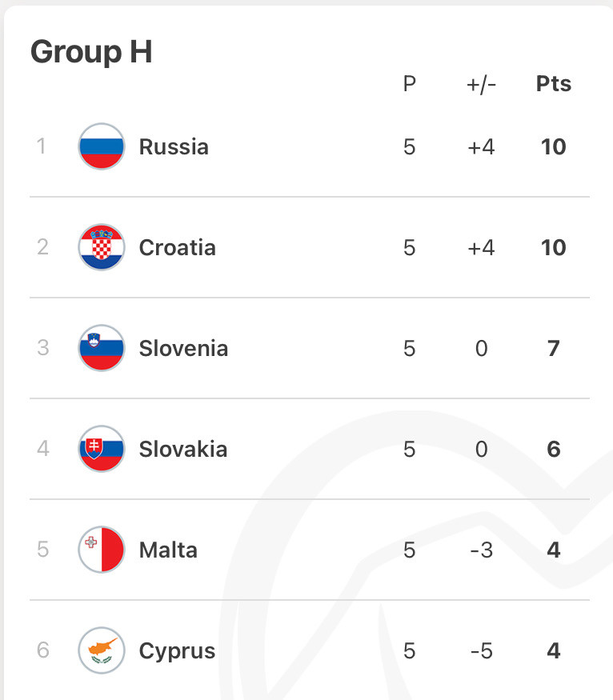The width and height of the screenshot is (613, 700).
Task: Select Cyprus's -5 goal difference
Action: pyautogui.click(x=481, y=651)
